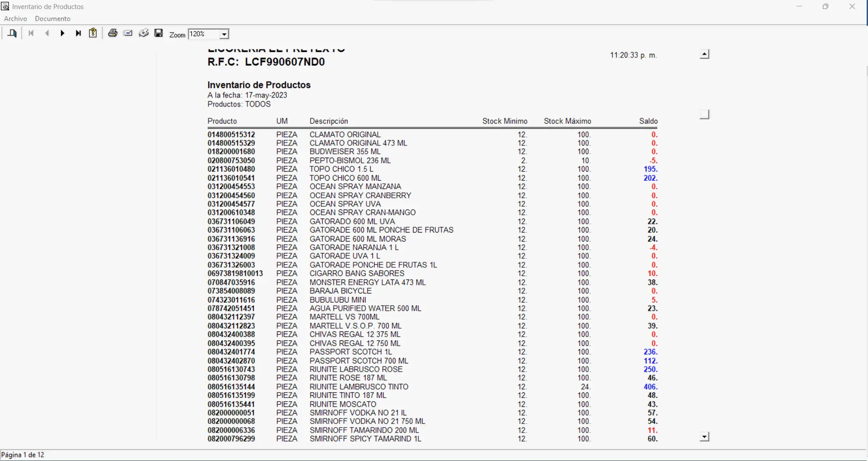
Task: Click the fax icon in toolbar
Action: (144, 33)
